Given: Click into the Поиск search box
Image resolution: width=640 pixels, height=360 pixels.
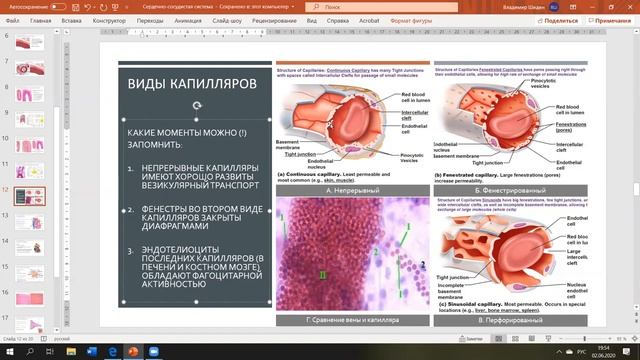Looking at the screenshot, I should pos(381,7).
